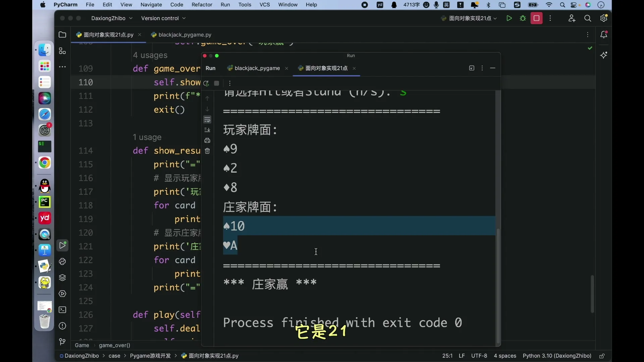The height and width of the screenshot is (362, 644).
Task: Open Notifications bell in right sidebar
Action: point(604,35)
